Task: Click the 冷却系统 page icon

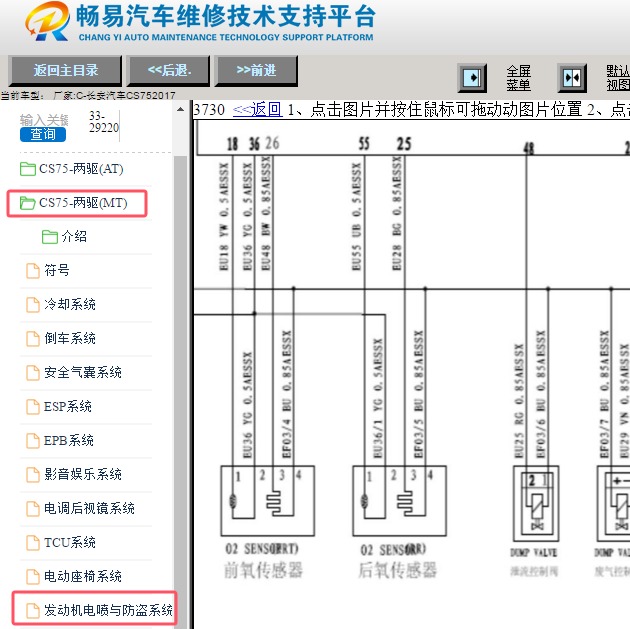Action: click(x=33, y=305)
